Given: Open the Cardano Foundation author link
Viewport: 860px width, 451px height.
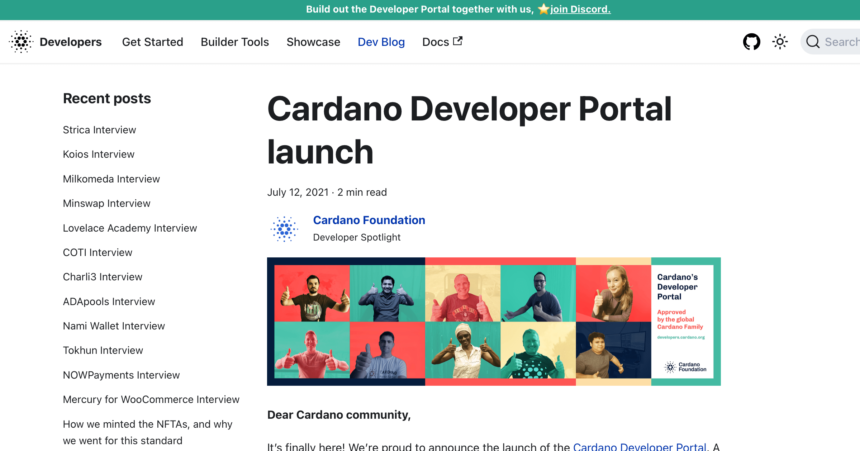Looking at the screenshot, I should click(369, 220).
